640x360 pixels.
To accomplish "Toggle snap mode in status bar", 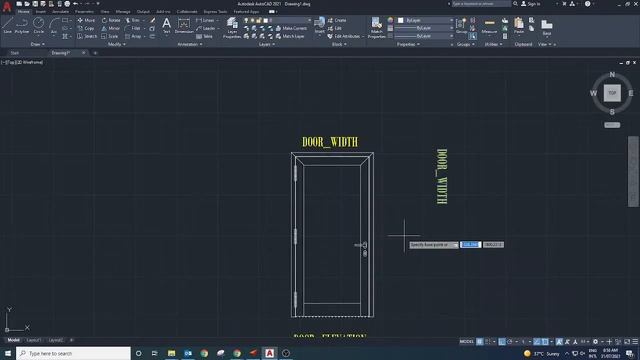I will pos(488,342).
